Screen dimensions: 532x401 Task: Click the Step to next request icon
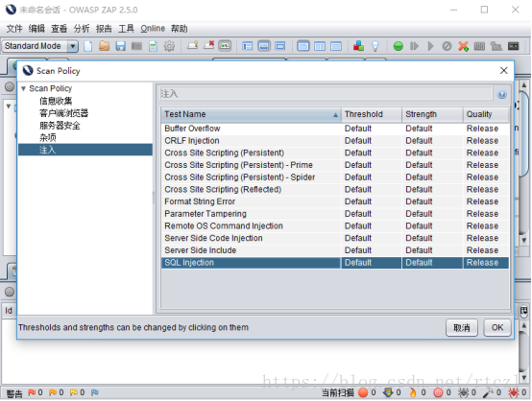pos(414,46)
